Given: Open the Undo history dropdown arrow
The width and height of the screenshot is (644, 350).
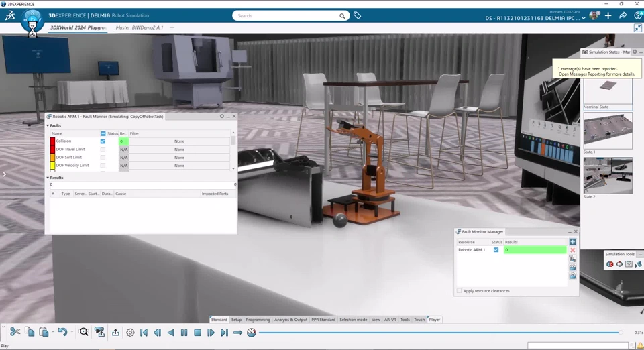Looking at the screenshot, I should tap(72, 332).
